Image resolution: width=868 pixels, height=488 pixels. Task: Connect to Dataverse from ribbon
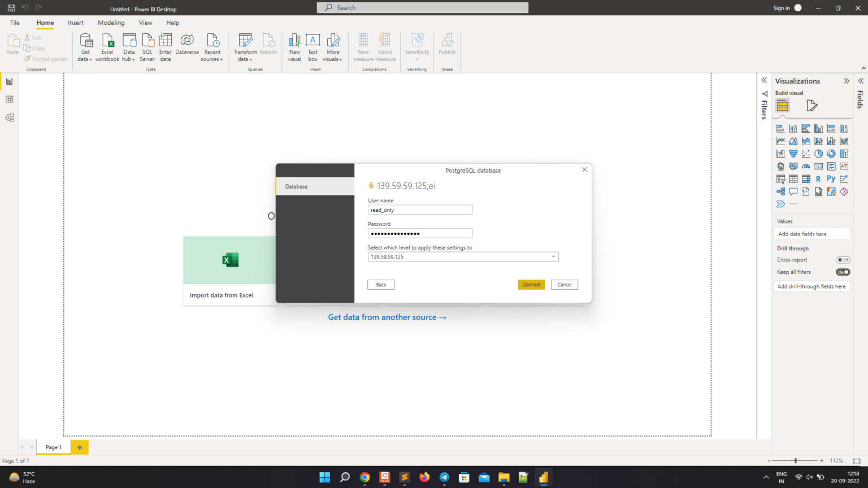(x=187, y=44)
